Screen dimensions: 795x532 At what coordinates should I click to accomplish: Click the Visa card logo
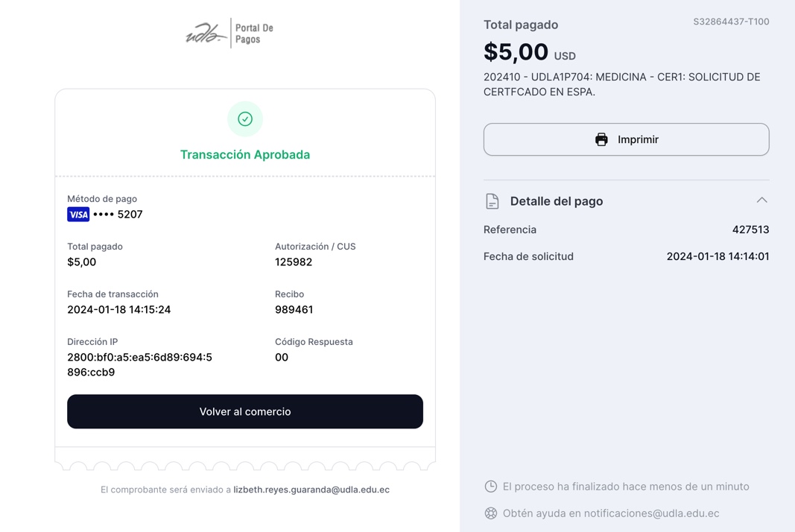78,215
